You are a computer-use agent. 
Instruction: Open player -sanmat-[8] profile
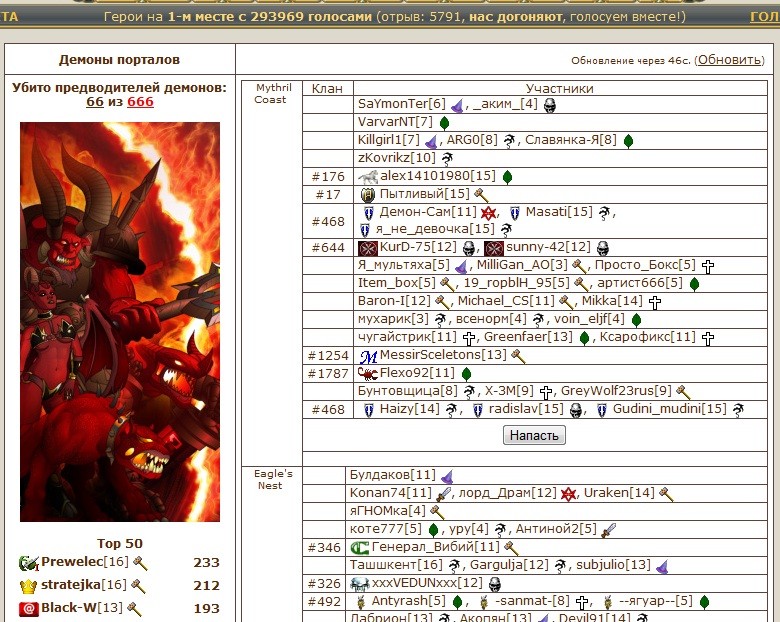(532, 601)
